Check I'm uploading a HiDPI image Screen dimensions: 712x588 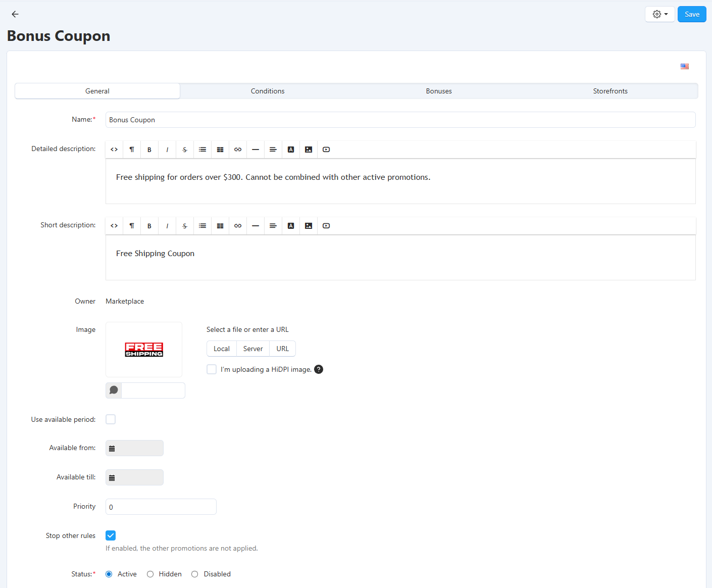click(212, 369)
